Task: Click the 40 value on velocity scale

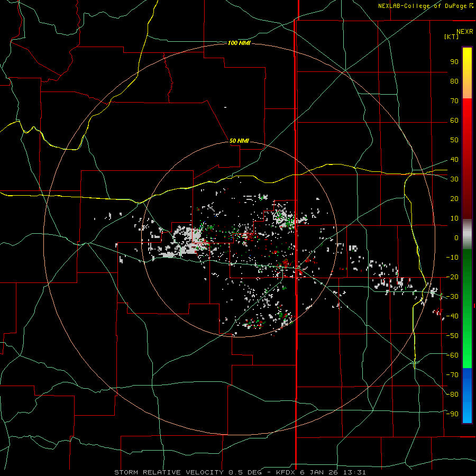Action: 454,159
